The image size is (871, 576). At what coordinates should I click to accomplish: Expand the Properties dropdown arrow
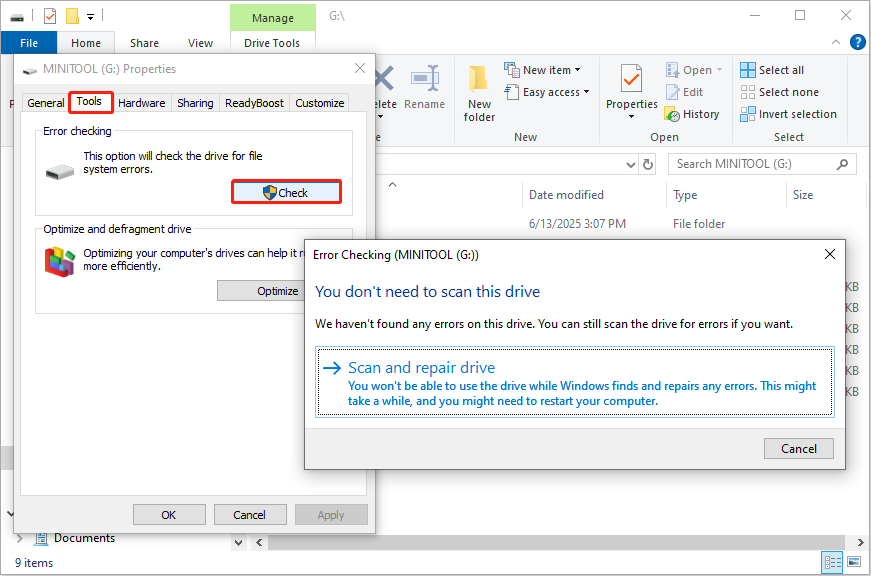coord(632,117)
